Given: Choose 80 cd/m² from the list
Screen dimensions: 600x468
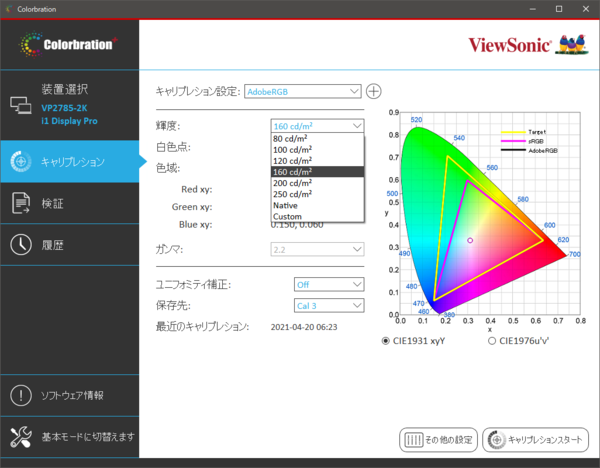Looking at the screenshot, I should (x=317, y=139).
